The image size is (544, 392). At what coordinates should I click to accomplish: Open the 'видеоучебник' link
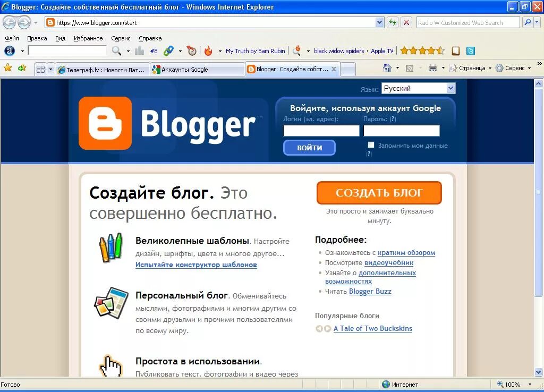[x=389, y=262]
